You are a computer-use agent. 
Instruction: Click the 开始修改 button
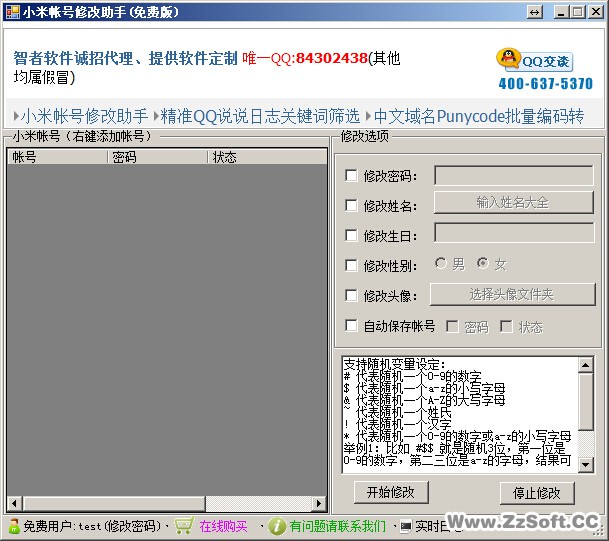tap(391, 492)
